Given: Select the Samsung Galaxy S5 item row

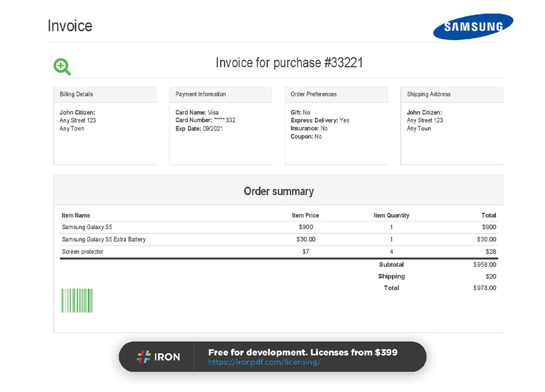Looking at the screenshot, I should (x=88, y=227).
